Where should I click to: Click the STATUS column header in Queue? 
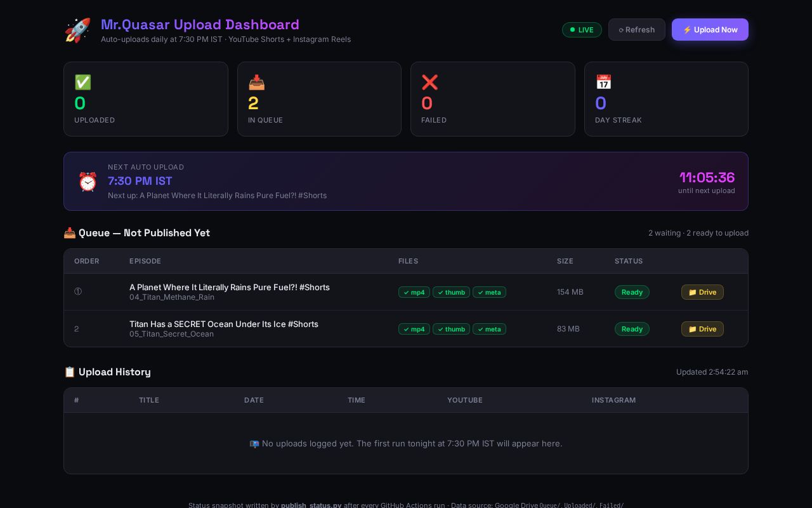pyautogui.click(x=629, y=261)
